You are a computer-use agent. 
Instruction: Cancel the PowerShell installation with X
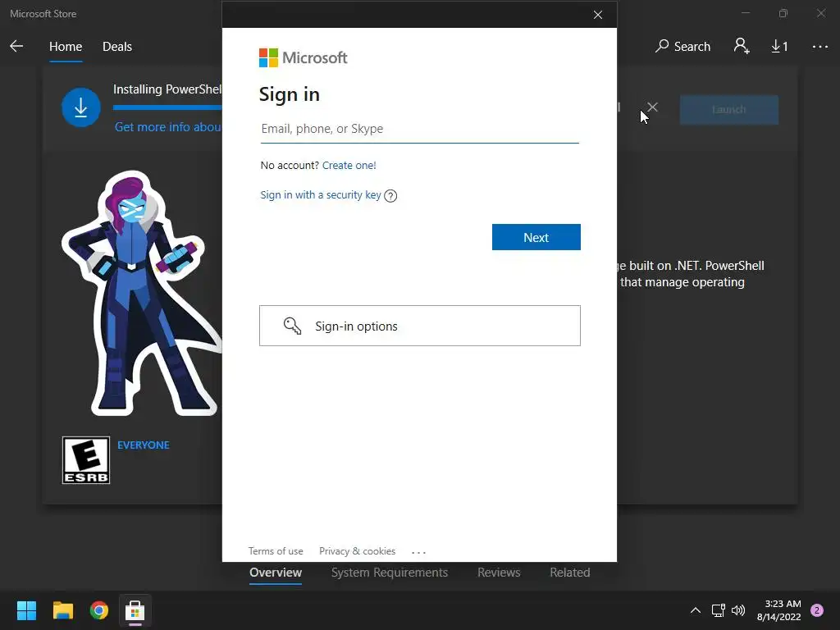(x=652, y=107)
